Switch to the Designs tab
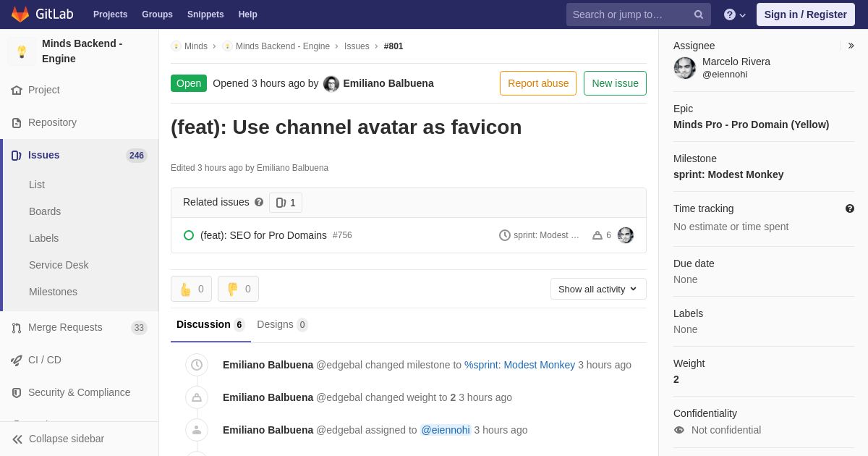This screenshot has width=868, height=456. tap(282, 325)
